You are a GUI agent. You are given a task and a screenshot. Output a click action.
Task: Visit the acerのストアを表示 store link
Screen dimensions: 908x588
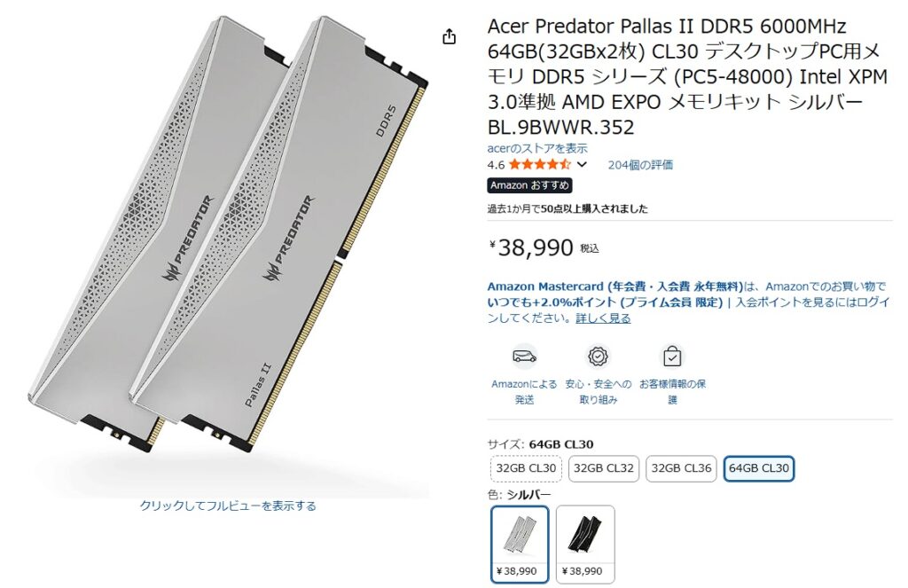536,148
